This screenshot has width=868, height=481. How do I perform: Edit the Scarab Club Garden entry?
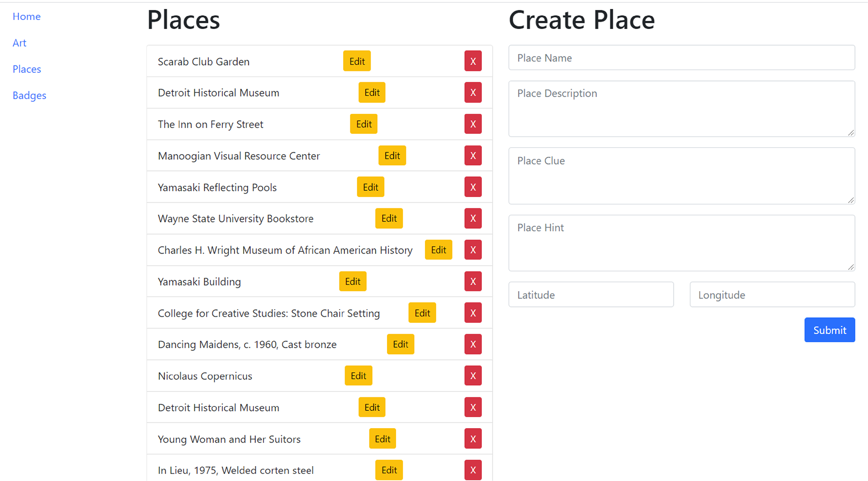pos(357,61)
